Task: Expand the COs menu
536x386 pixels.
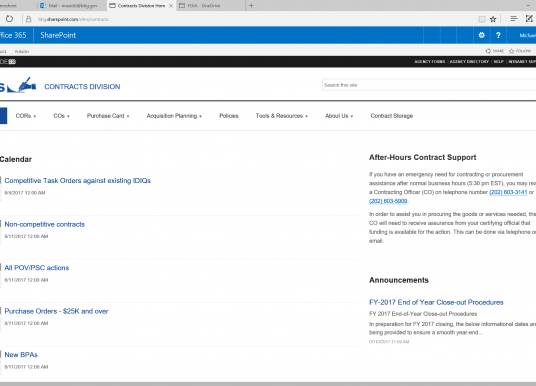Action: [61, 116]
